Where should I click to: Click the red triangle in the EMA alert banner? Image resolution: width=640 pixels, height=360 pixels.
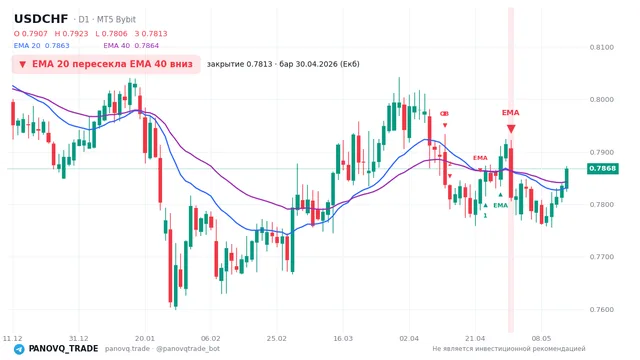coord(22,64)
